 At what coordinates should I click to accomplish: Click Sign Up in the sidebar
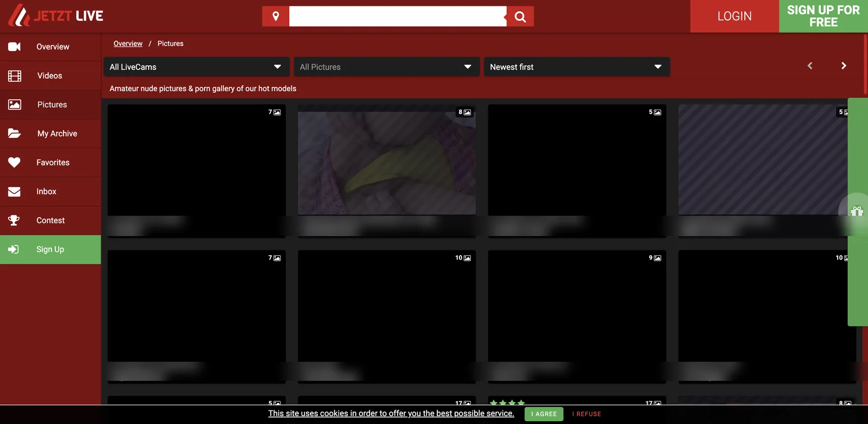(x=50, y=249)
